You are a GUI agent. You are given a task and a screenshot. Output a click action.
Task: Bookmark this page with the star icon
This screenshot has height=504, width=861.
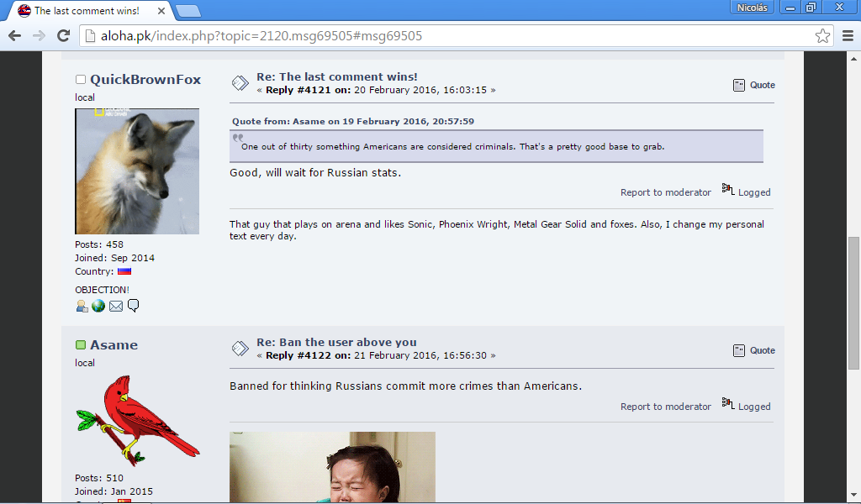[822, 36]
